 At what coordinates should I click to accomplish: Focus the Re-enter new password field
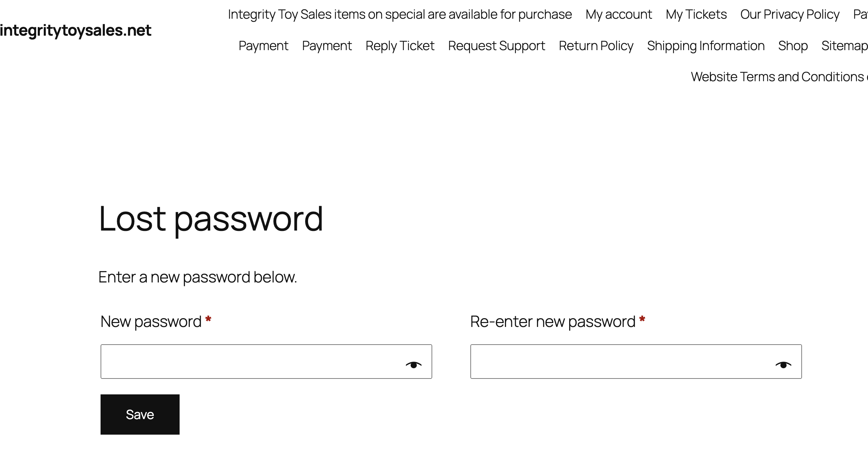click(636, 362)
